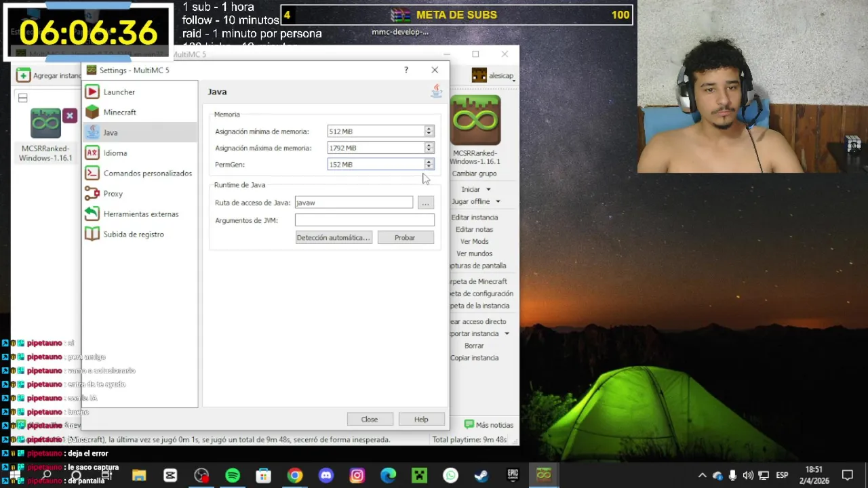Click Copiar instancia in instance panel
Image resolution: width=868 pixels, height=488 pixels.
(474, 359)
